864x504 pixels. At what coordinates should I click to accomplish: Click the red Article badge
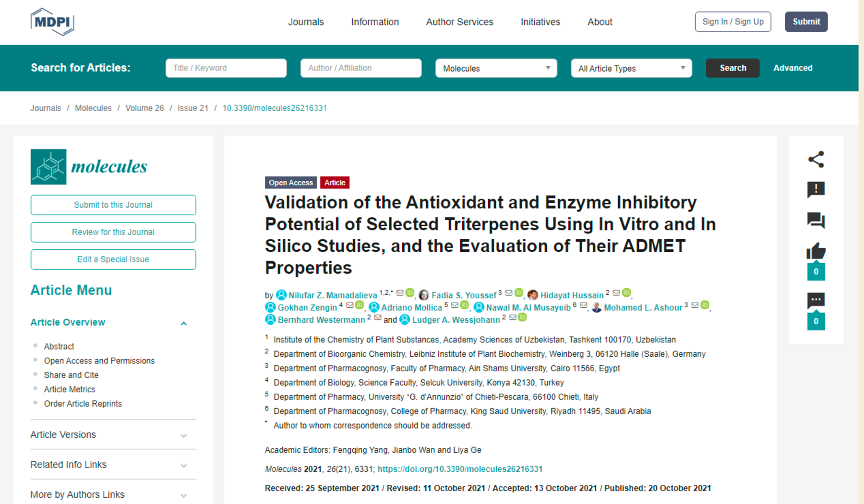[x=335, y=183]
